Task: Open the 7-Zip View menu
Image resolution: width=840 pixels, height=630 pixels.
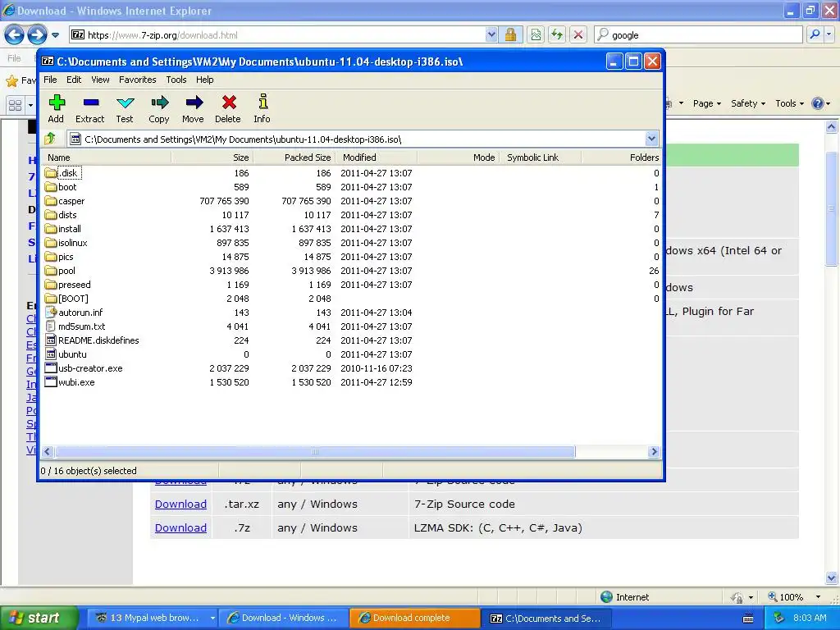Action: coord(100,80)
